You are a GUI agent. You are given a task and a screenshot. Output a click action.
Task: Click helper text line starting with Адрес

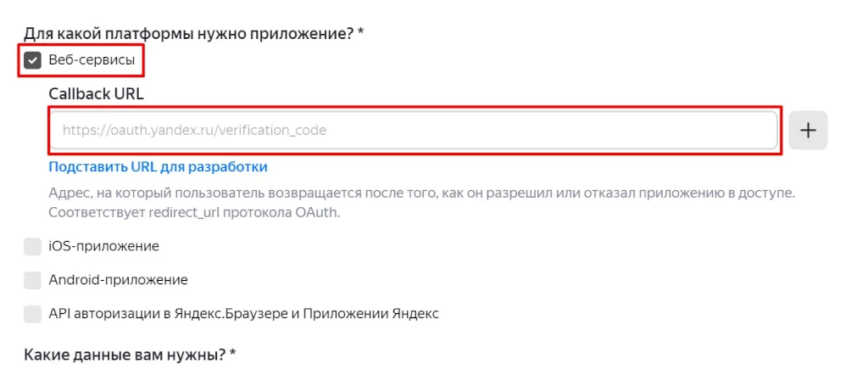pyautogui.click(x=421, y=193)
